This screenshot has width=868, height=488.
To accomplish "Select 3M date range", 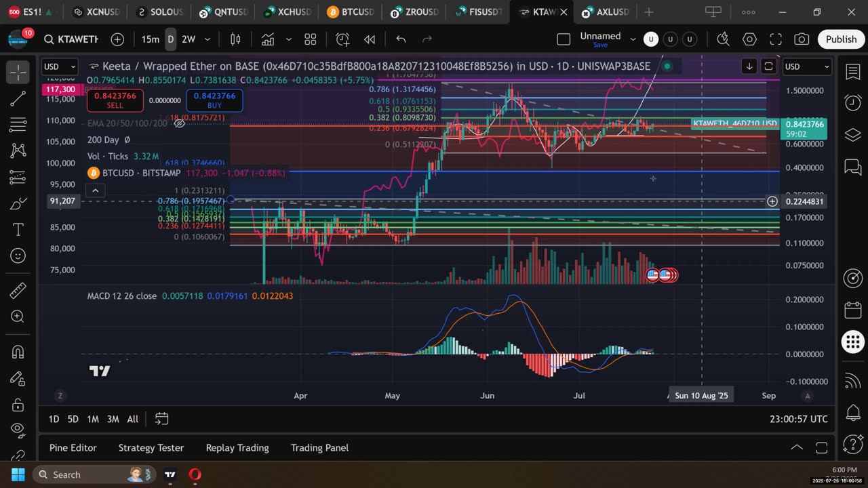I will (x=113, y=419).
